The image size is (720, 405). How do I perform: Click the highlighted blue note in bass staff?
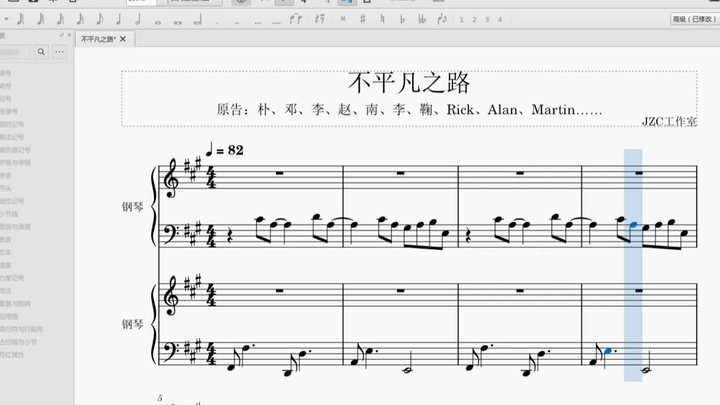coord(633,225)
